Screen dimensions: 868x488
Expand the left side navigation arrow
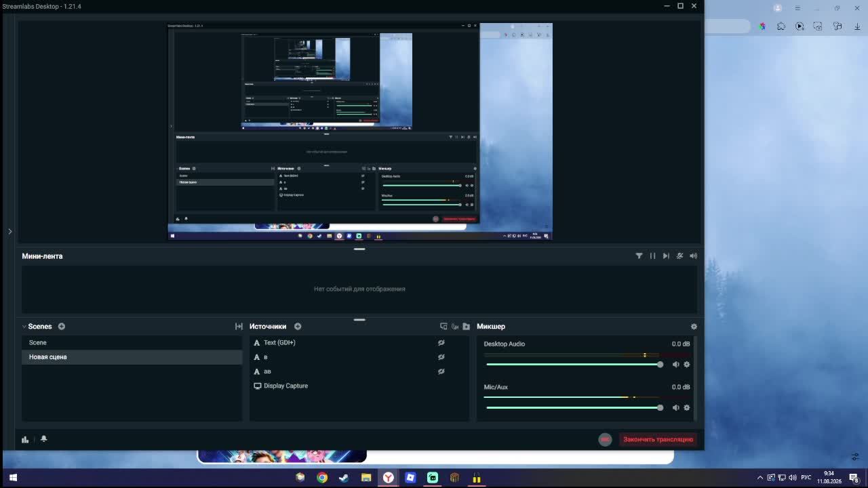[9, 232]
